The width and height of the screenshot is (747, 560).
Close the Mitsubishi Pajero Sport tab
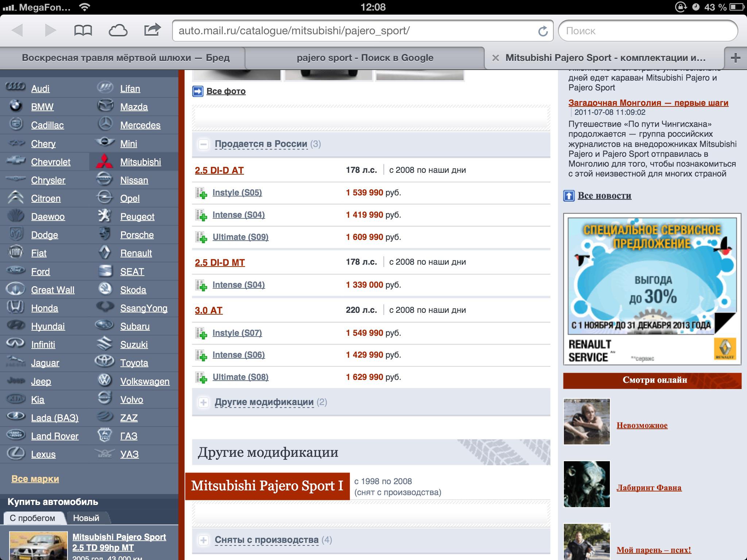[x=495, y=58]
